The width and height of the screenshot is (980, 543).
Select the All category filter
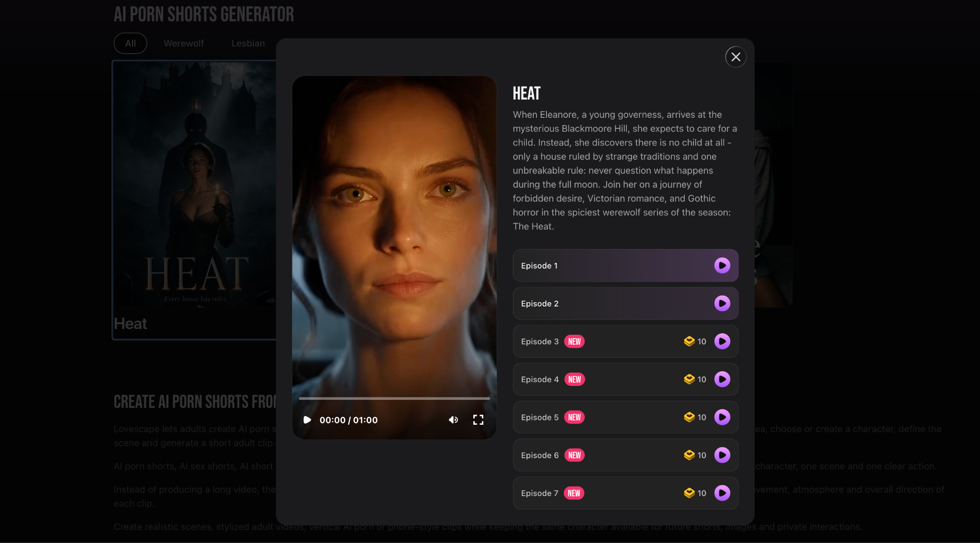[130, 43]
